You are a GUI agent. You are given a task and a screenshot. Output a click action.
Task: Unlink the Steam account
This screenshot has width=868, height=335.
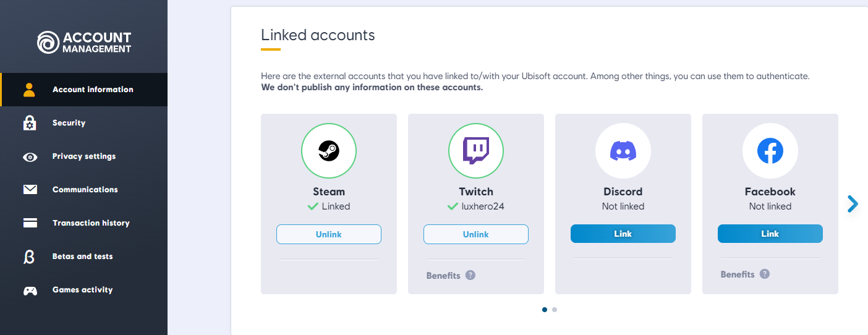click(x=328, y=234)
